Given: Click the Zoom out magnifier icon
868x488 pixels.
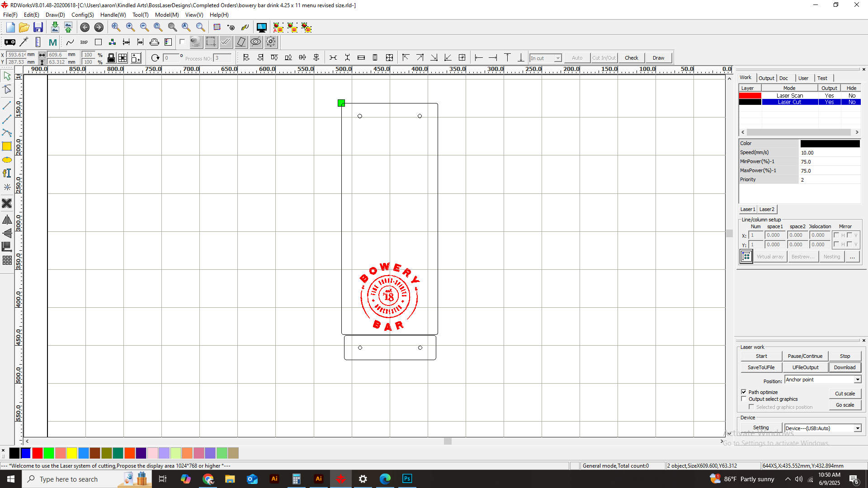Looking at the screenshot, I should pyautogui.click(x=144, y=28).
